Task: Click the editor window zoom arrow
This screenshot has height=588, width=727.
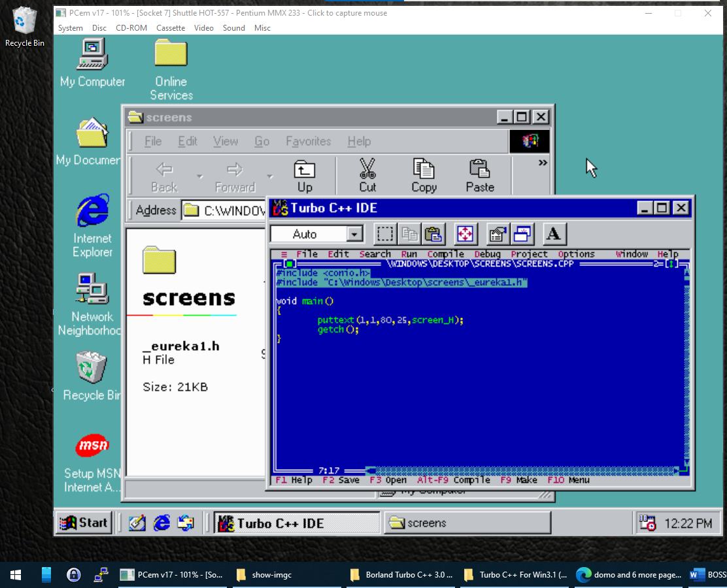Action: [x=672, y=264]
